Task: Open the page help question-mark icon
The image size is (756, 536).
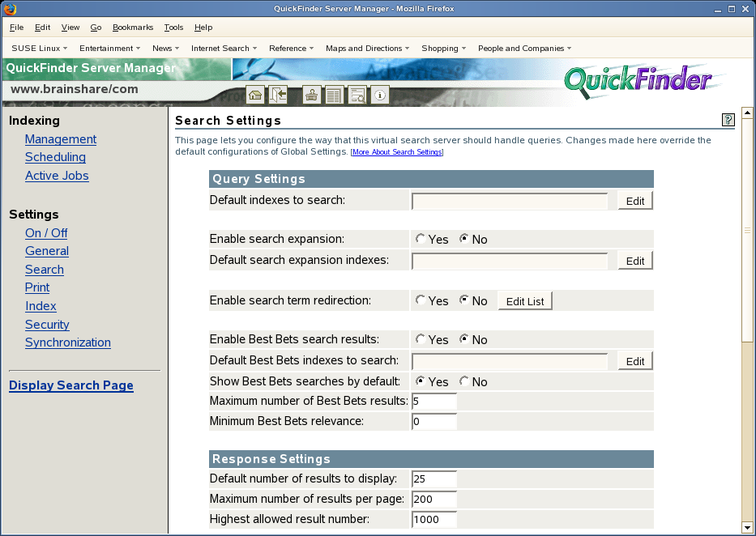Action: [728, 120]
